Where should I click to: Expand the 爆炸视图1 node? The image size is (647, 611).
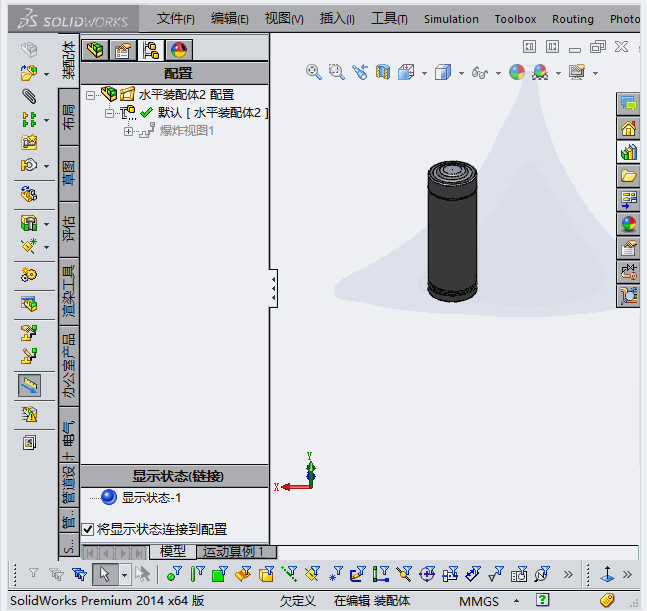pyautogui.click(x=128, y=132)
